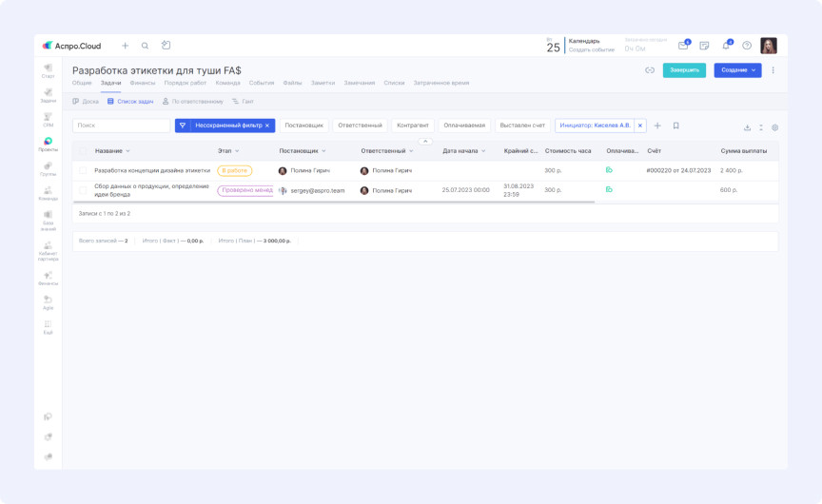822x504 pixels.
Task: Open Финансы in the left sidebar
Action: click(x=48, y=278)
